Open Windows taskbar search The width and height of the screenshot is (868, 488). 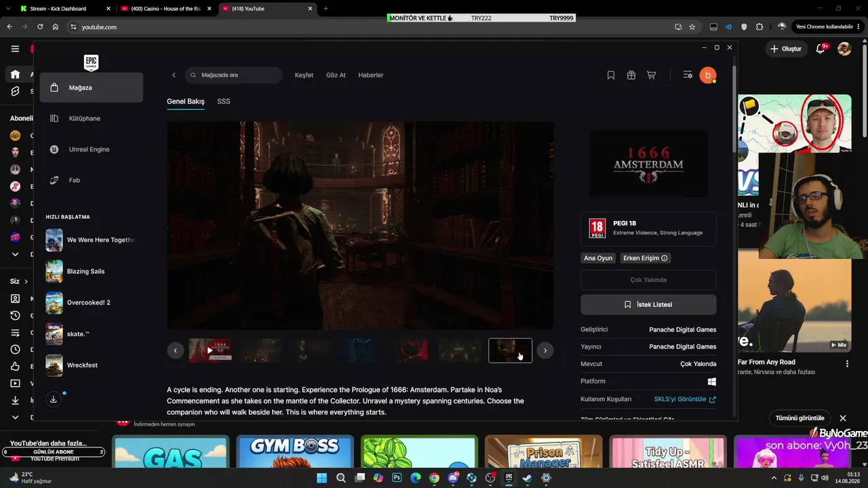(341, 478)
